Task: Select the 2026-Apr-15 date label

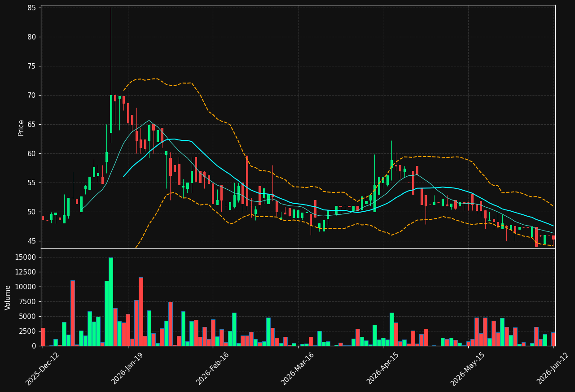Action: tap(383, 368)
